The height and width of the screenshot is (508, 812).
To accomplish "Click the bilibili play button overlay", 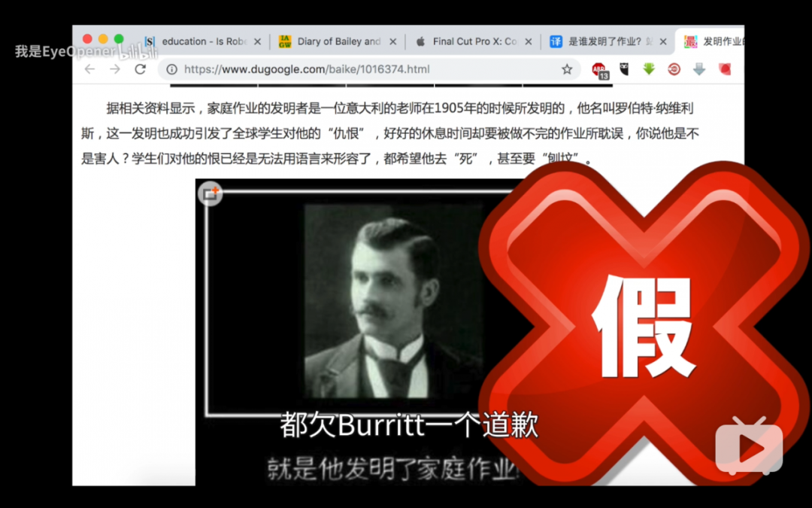I will [x=750, y=448].
